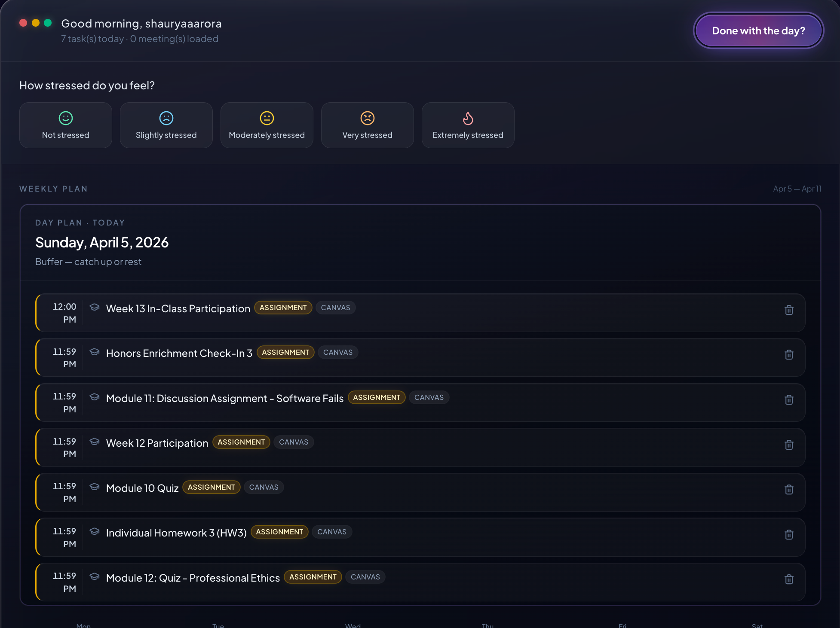Delete the Week 13 In-Class Participation task
The height and width of the screenshot is (628, 840).
(788, 310)
